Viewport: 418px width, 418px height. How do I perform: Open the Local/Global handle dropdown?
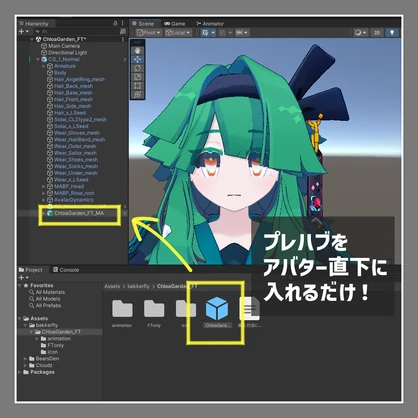click(178, 32)
